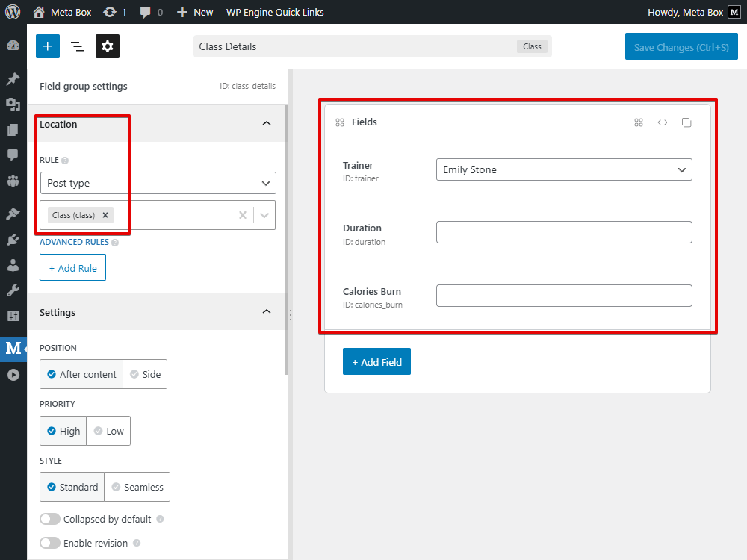Screen dimensions: 747x560
Task: Open the Media sidebar icon
Action: (x=13, y=105)
